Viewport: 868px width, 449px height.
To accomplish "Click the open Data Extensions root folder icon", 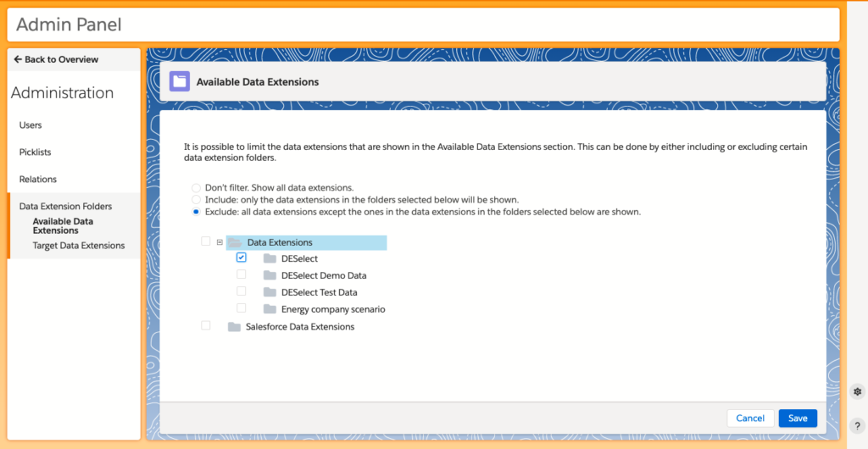I will coord(235,243).
